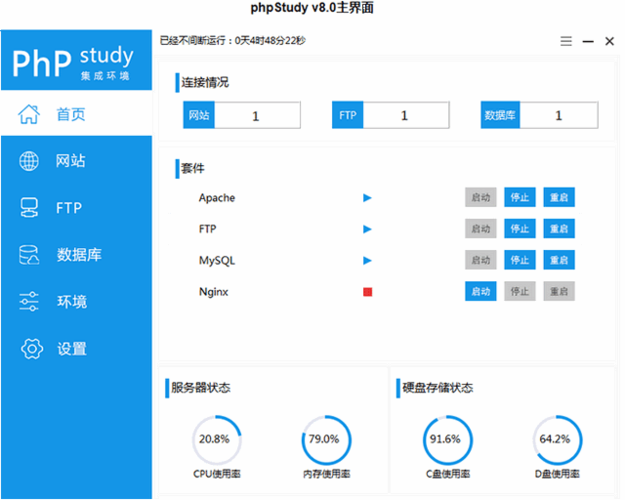The width and height of the screenshot is (625, 500).
Task: Click the 硬盘存储状态 section heading
Action: click(437, 388)
